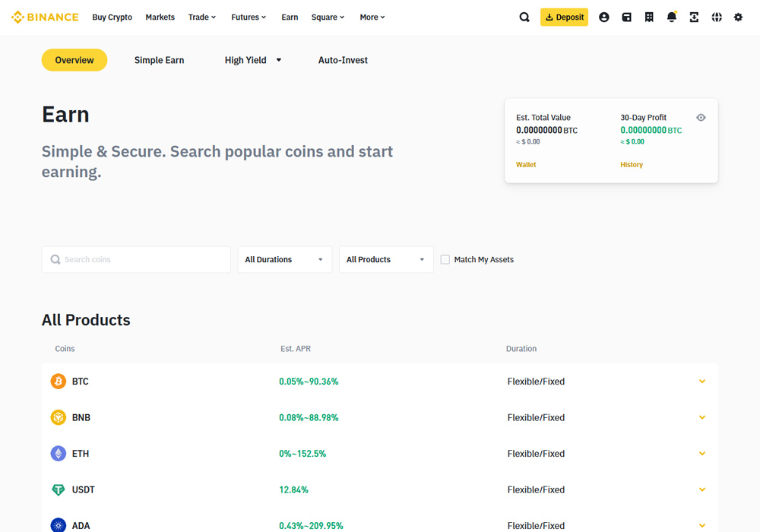Click Flexible/Fixed in the BTC row
The height and width of the screenshot is (532, 760).
pos(536,382)
